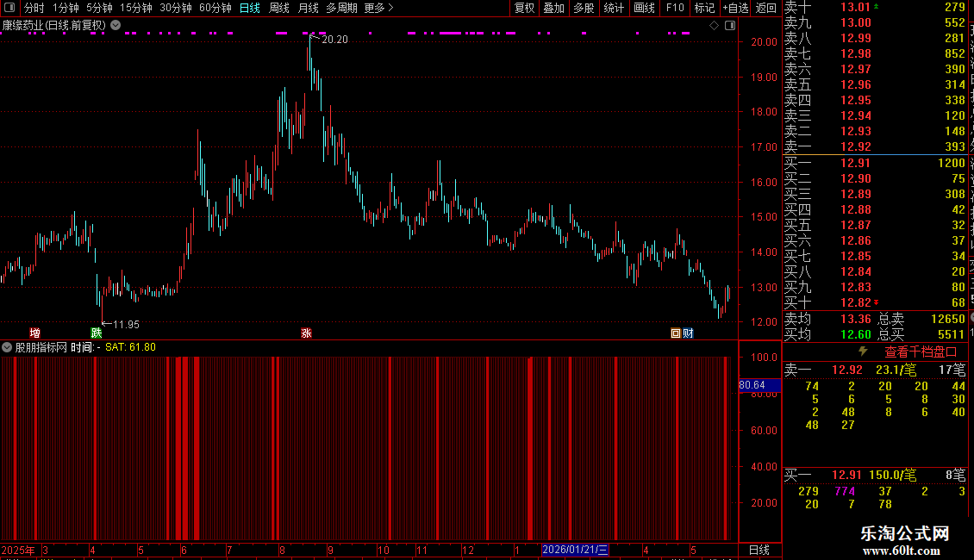Open the 画线 drawing tools

644,8
